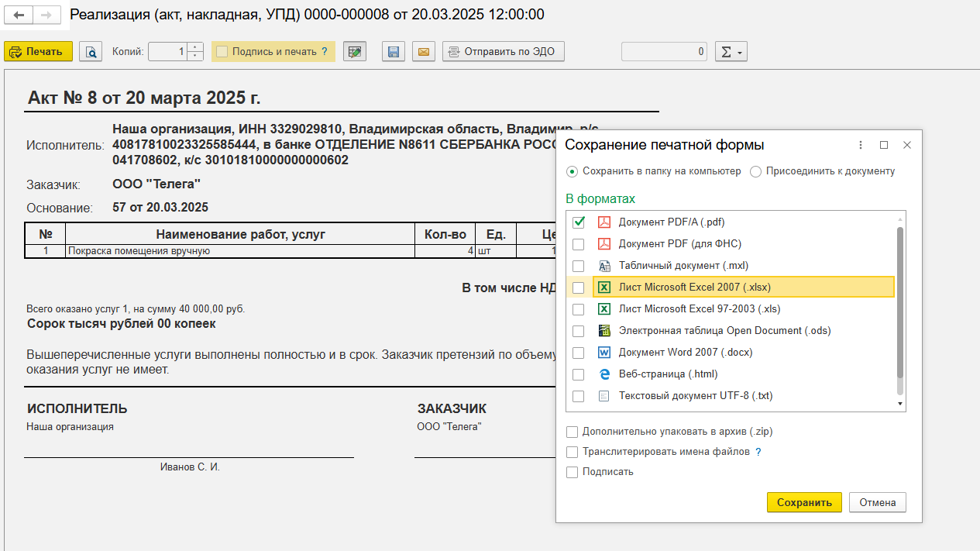Decrease the copies count with down arrow
980x551 pixels.
(x=196, y=57)
